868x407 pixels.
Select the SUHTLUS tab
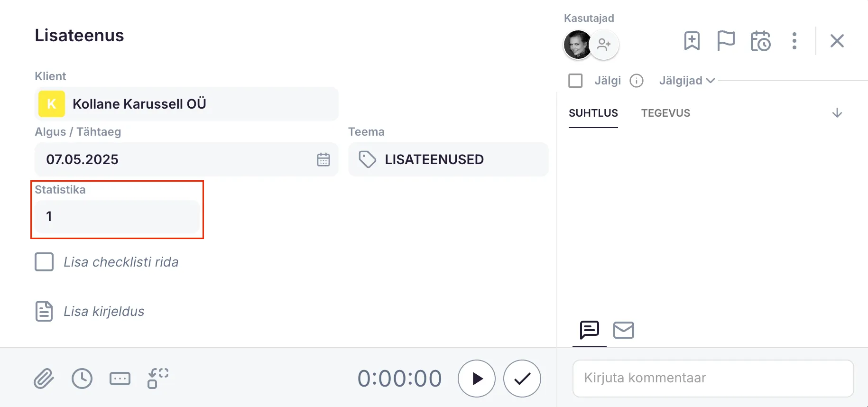pyautogui.click(x=593, y=113)
